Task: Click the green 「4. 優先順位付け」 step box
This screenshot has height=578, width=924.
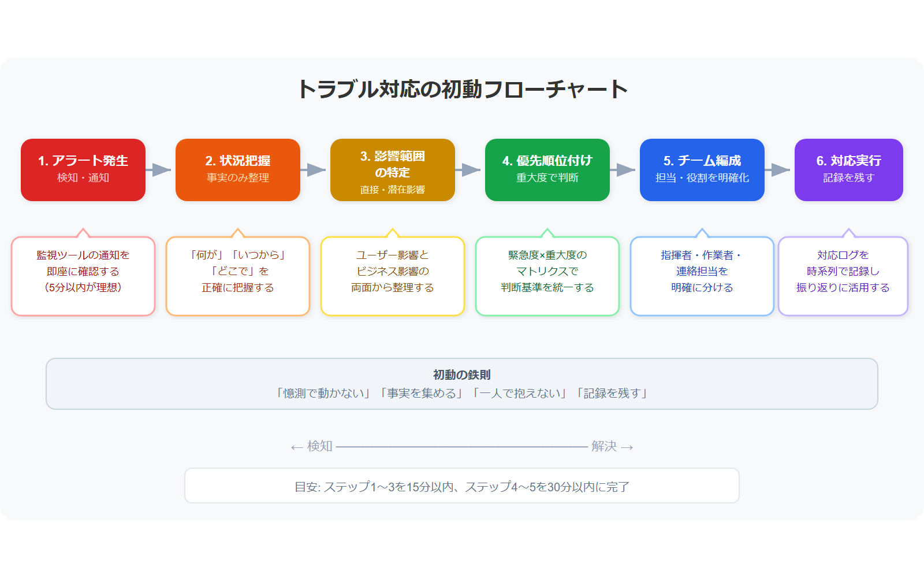Action: click(x=547, y=170)
